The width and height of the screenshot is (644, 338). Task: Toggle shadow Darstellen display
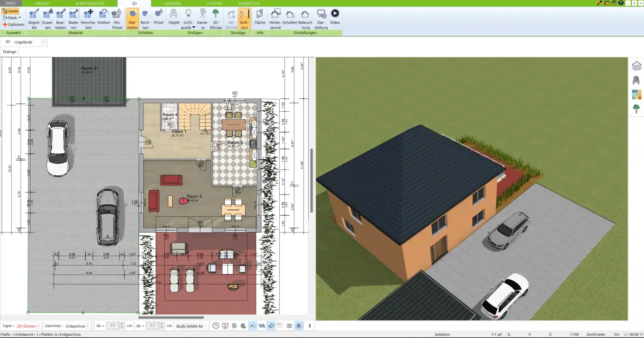pos(132,19)
